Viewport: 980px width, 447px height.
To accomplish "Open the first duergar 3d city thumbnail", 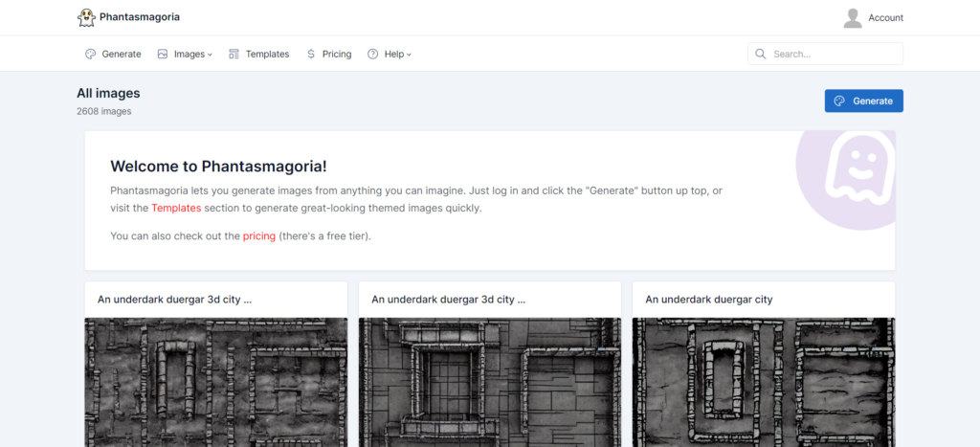I will tap(215, 383).
